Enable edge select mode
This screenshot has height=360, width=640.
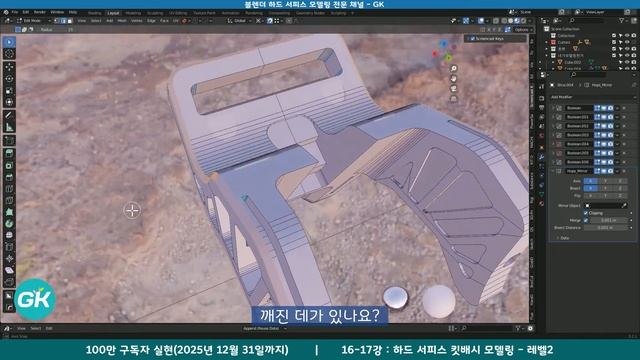(x=63, y=20)
